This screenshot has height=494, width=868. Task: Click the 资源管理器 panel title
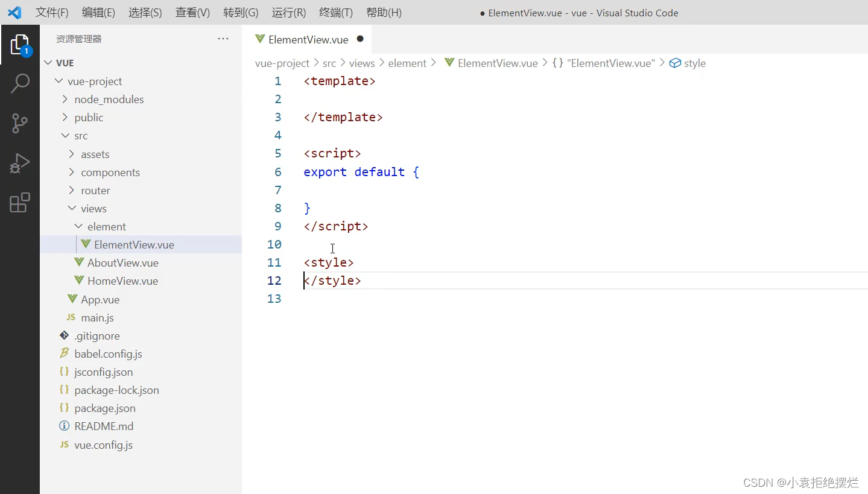tap(78, 39)
